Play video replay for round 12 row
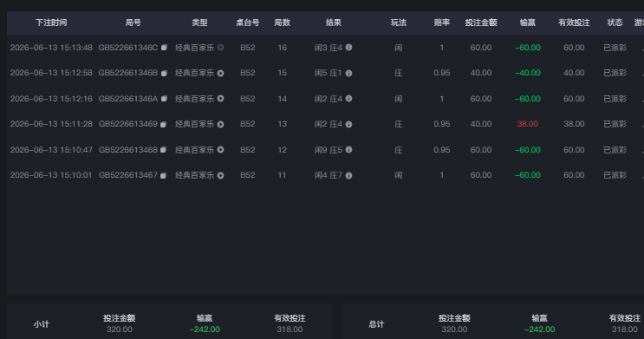Image resolution: width=644 pixels, height=339 pixels. [x=220, y=150]
